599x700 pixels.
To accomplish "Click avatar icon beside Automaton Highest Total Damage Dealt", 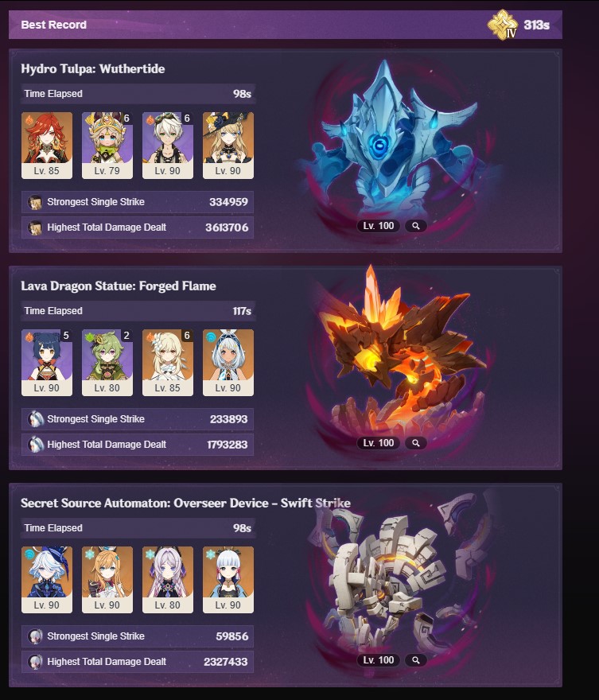I will (35, 662).
